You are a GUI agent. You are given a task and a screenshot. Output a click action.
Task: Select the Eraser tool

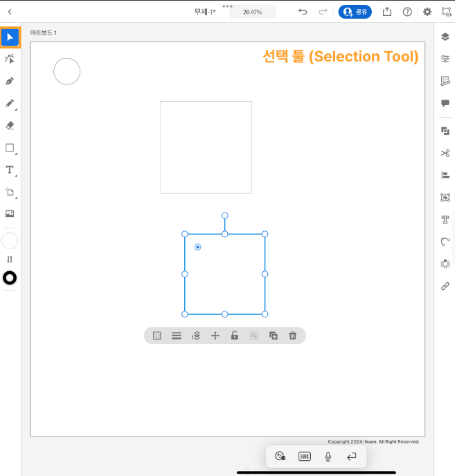[x=10, y=125]
